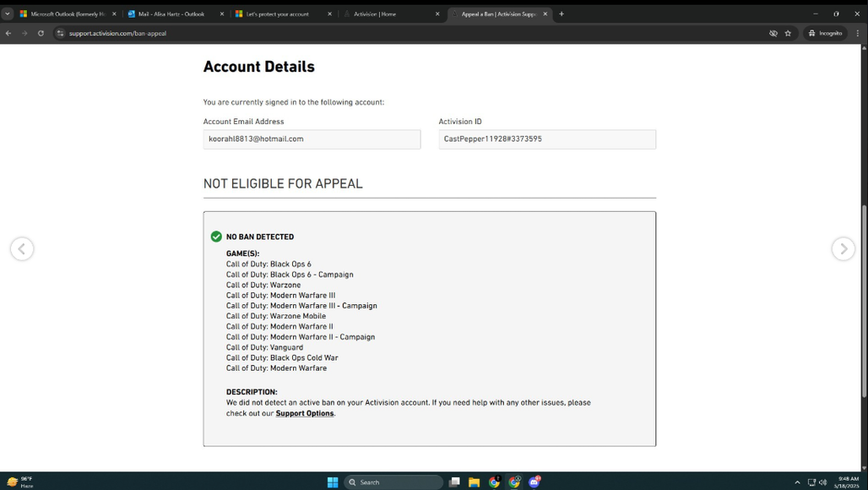View site information icon in address bar
The height and width of the screenshot is (490, 868).
(60, 33)
